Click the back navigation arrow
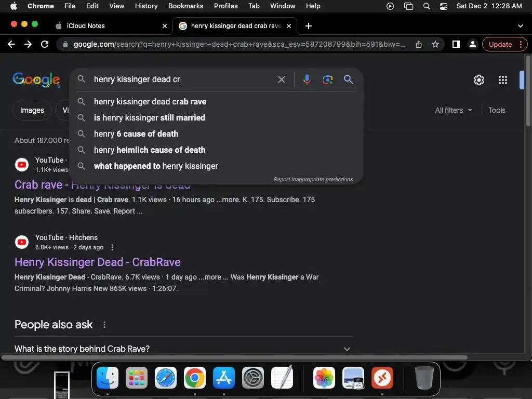532x399 pixels. click(11, 44)
